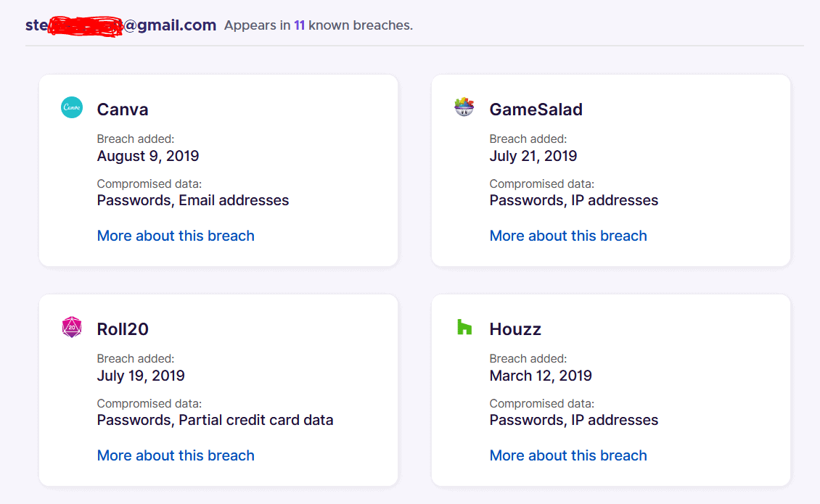This screenshot has height=504, width=820.
Task: Click the green Houzz logo icon
Action: point(464,327)
